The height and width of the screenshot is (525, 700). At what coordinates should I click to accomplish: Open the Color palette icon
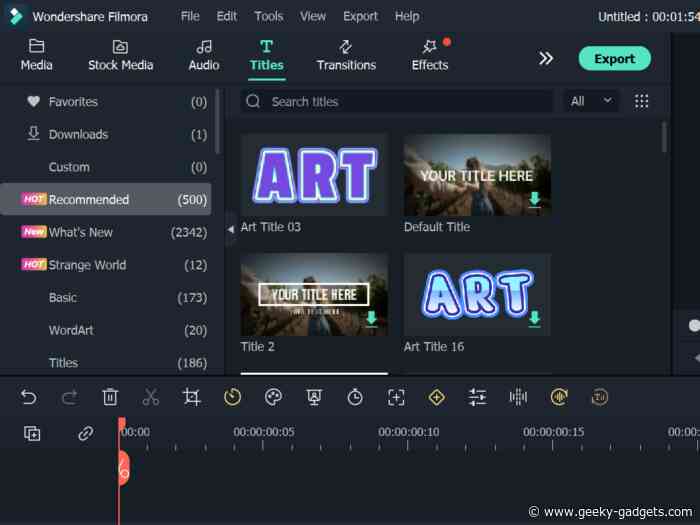click(273, 396)
